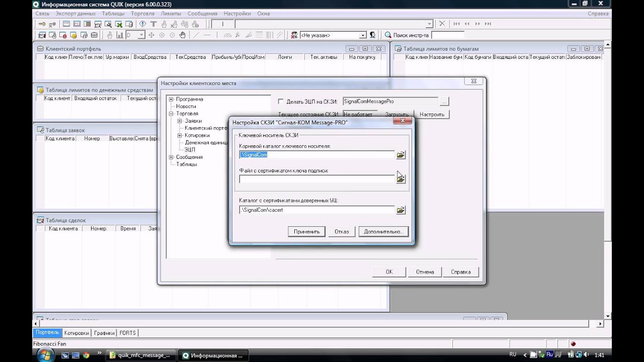Open the Торговля menu

(143, 14)
